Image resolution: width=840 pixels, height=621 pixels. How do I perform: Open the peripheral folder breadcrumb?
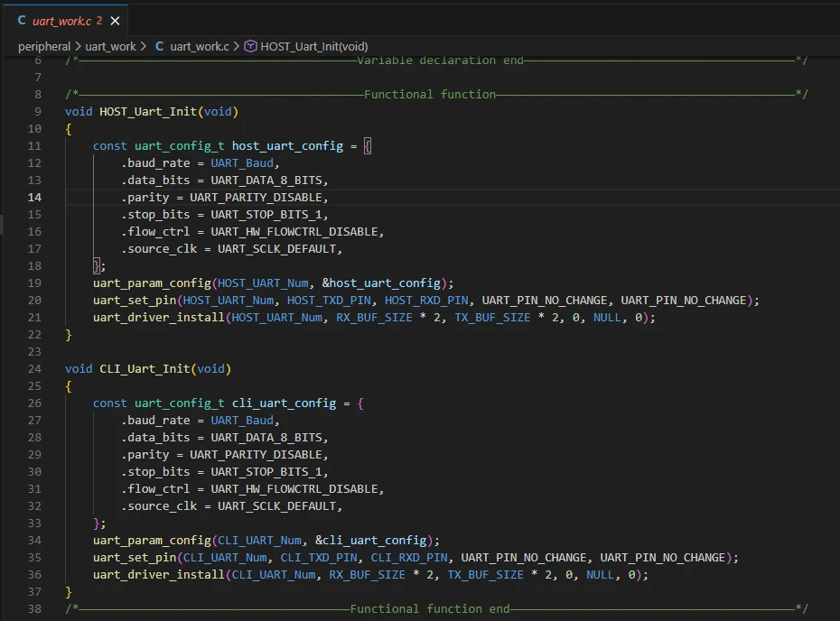coord(44,46)
